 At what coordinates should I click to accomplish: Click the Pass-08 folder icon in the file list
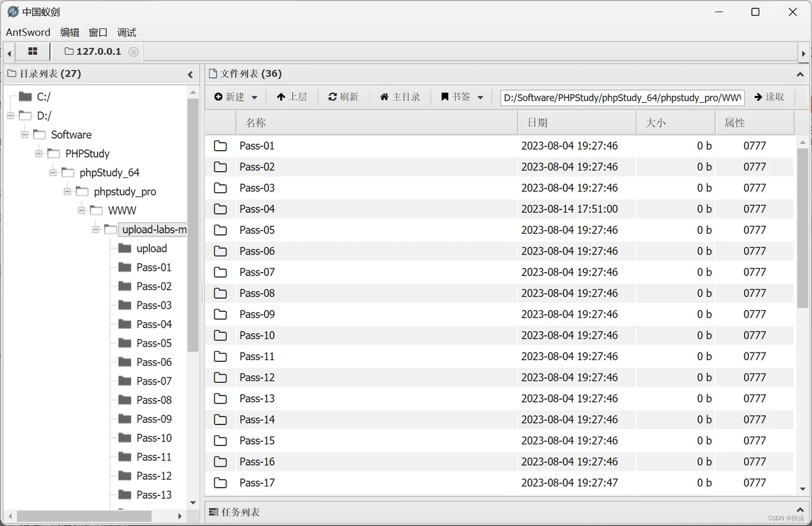(220, 293)
